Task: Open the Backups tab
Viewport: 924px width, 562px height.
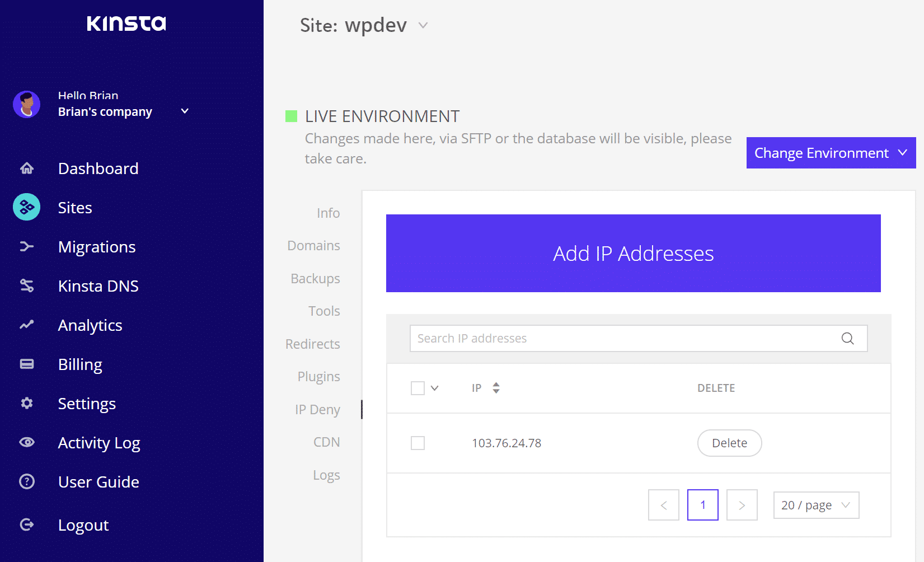Action: 315,278
